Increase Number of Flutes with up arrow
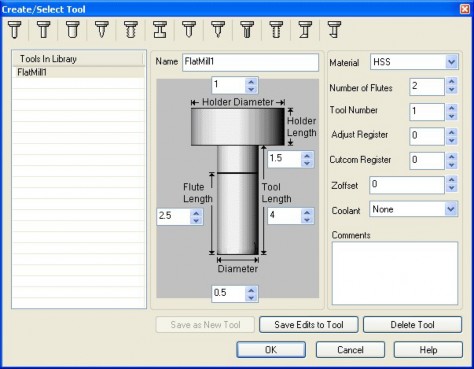 pos(451,82)
